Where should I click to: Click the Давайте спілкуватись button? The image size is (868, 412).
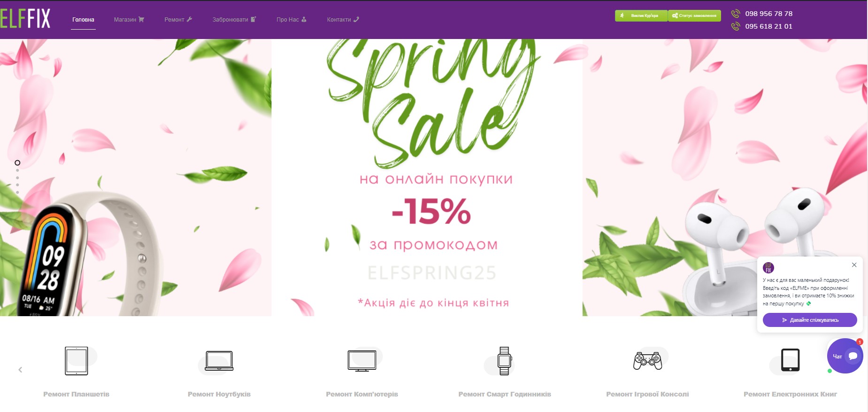810,320
